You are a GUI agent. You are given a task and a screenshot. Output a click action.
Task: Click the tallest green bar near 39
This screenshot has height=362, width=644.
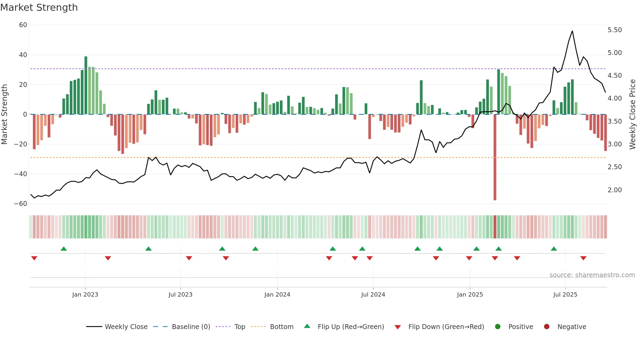pos(86,85)
